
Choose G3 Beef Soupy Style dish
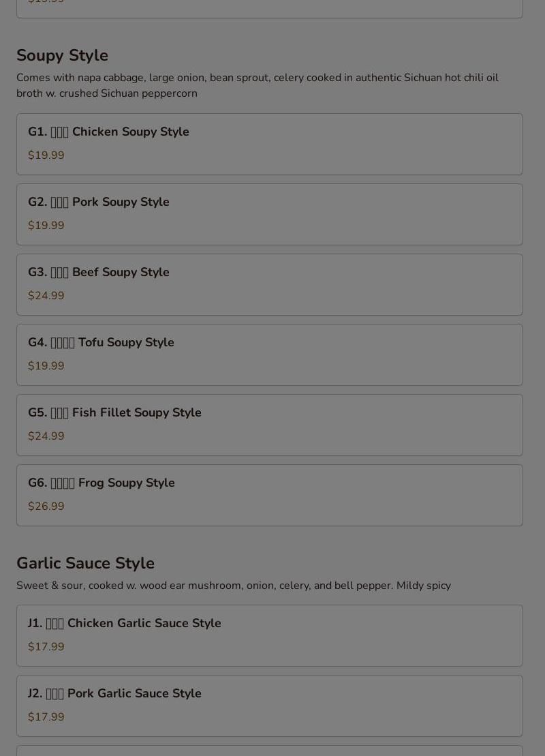(269, 284)
